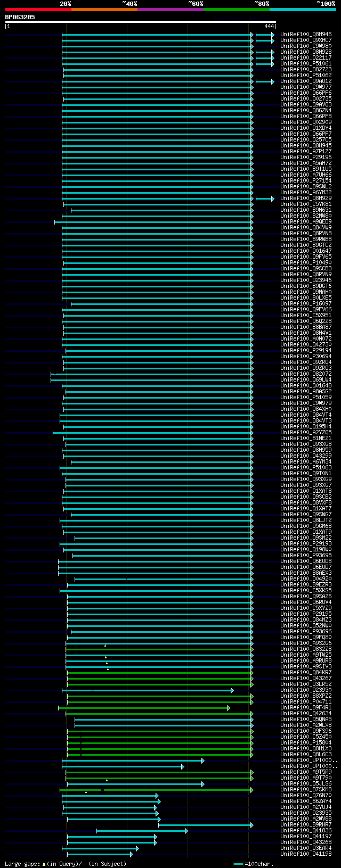
Task: Select label UniRef100_P16097
Action: point(306,304)
